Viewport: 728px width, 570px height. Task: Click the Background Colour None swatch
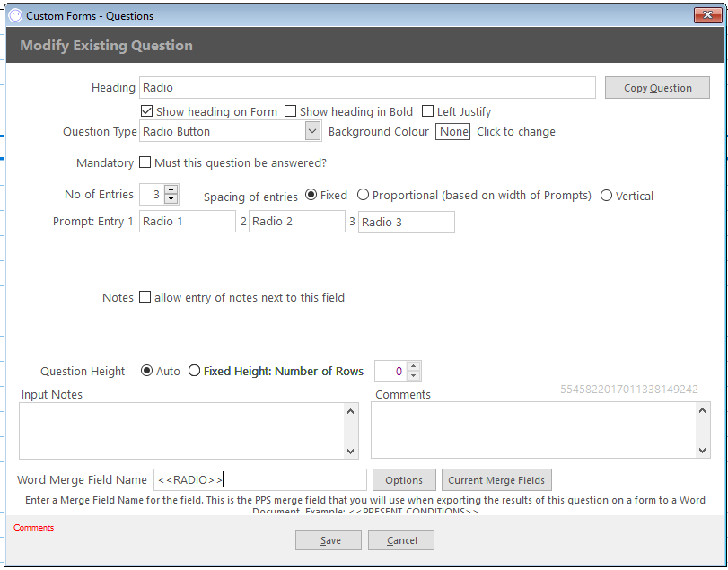pyautogui.click(x=453, y=131)
